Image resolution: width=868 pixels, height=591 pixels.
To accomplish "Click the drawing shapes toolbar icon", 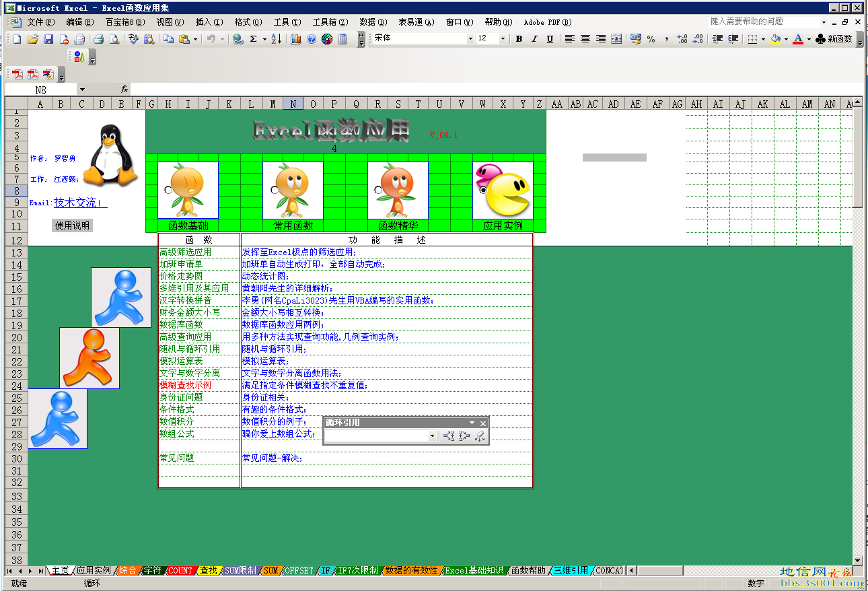I will click(x=79, y=57).
